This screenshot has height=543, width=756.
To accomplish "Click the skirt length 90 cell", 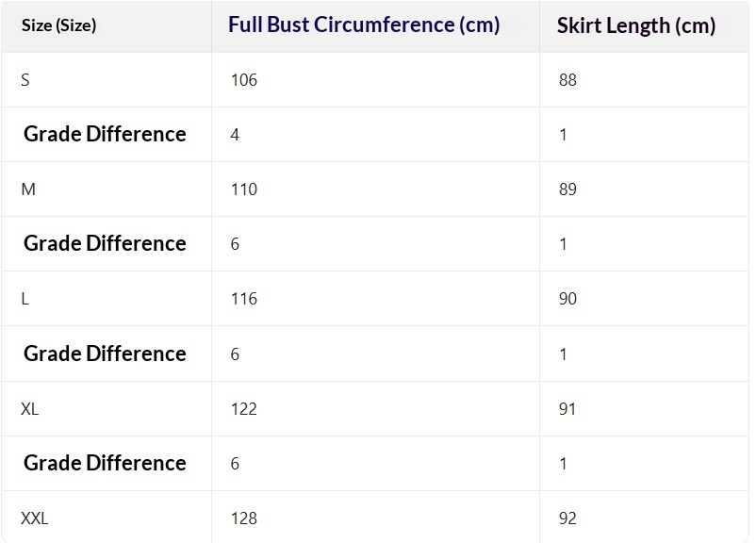I will (567, 299).
